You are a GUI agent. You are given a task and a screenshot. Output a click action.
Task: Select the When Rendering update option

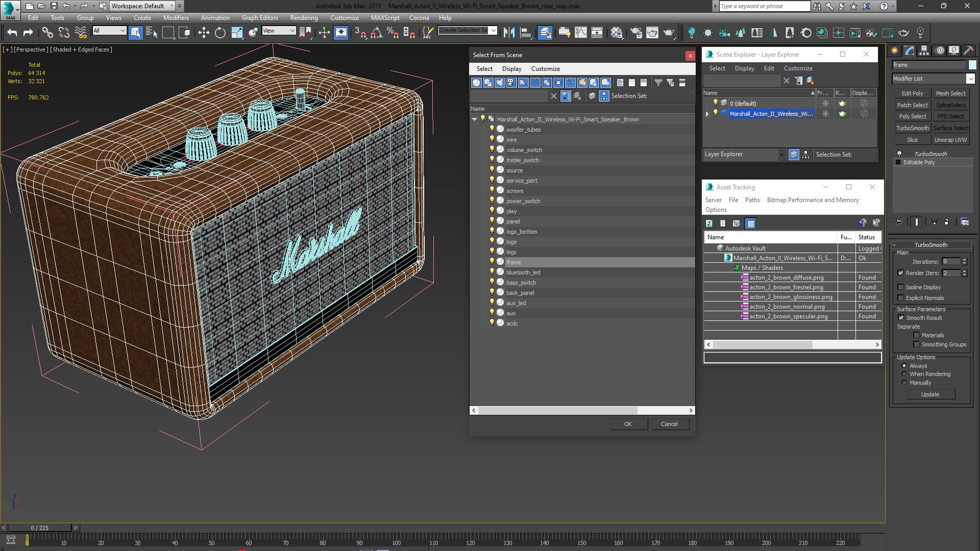click(904, 374)
